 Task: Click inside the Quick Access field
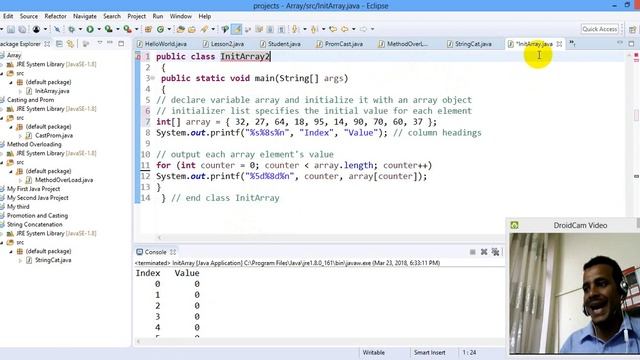click(x=600, y=29)
